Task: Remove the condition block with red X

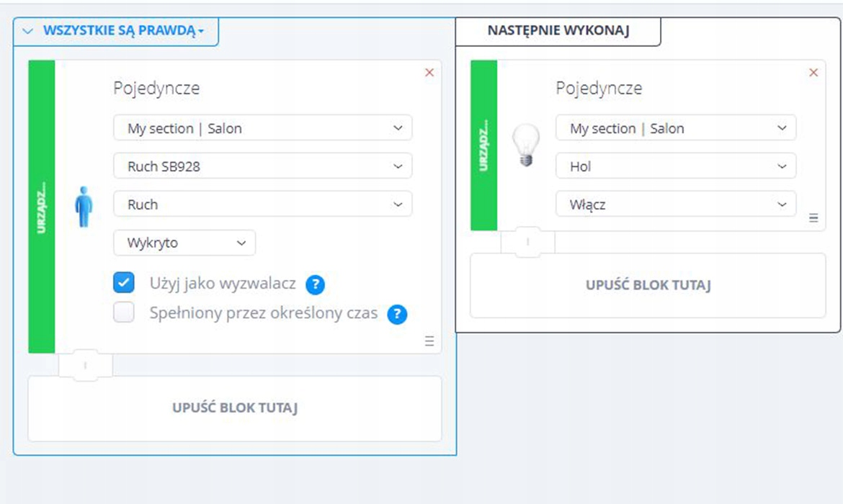Action: (429, 73)
